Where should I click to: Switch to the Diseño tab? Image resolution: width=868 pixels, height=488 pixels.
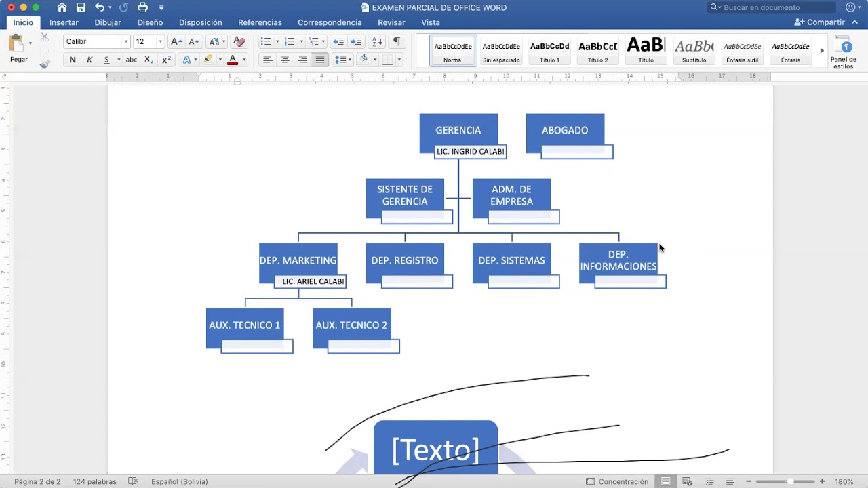(150, 22)
